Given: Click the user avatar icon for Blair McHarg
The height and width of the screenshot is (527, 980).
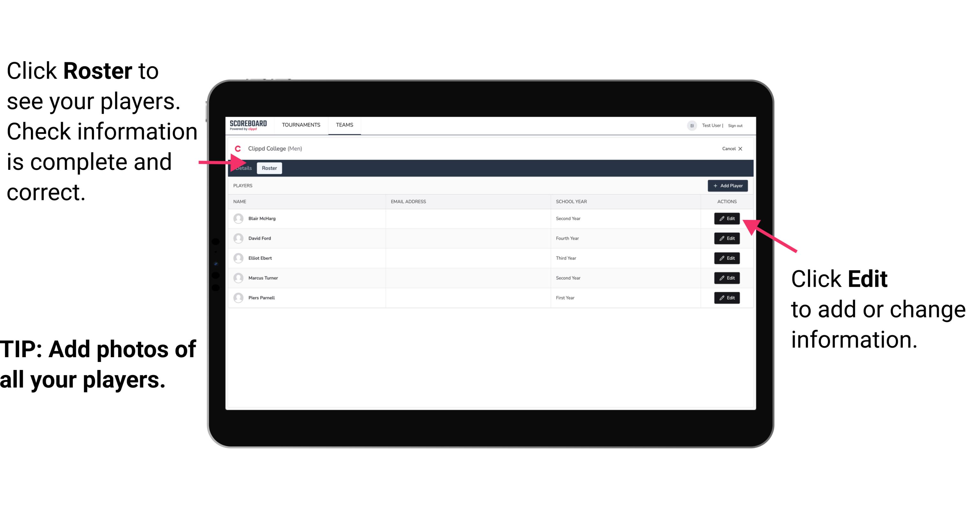Looking at the screenshot, I should tap(239, 218).
